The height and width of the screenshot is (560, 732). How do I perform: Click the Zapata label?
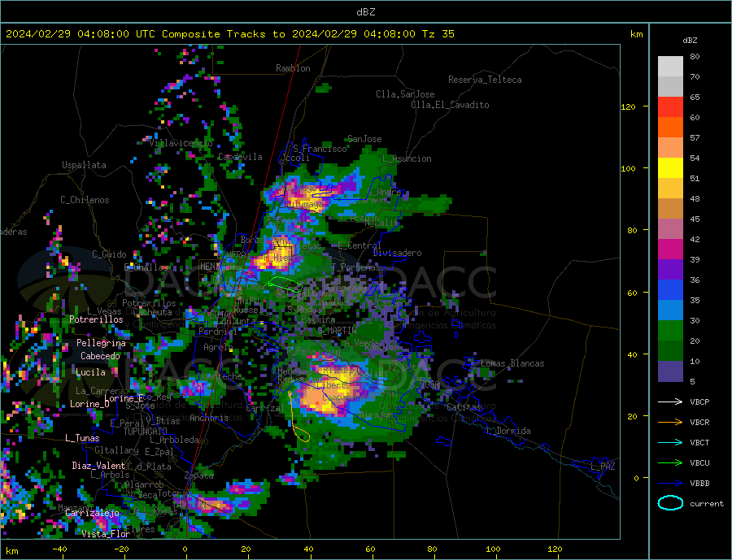[x=199, y=475]
